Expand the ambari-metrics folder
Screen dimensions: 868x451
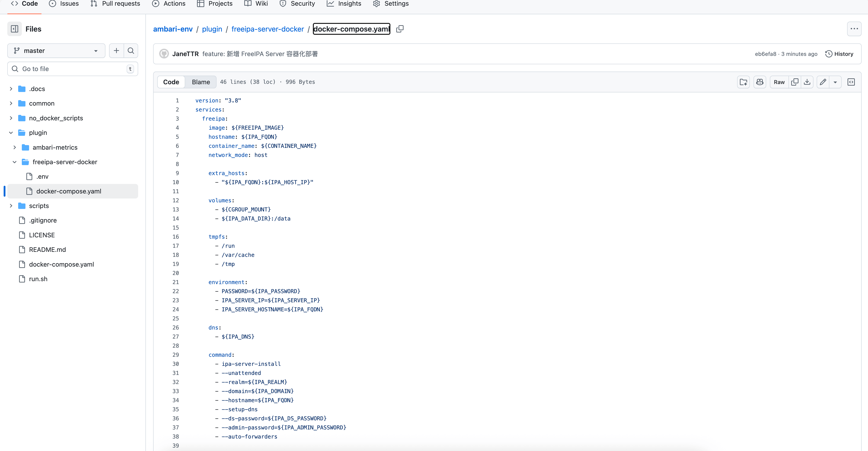(15, 148)
